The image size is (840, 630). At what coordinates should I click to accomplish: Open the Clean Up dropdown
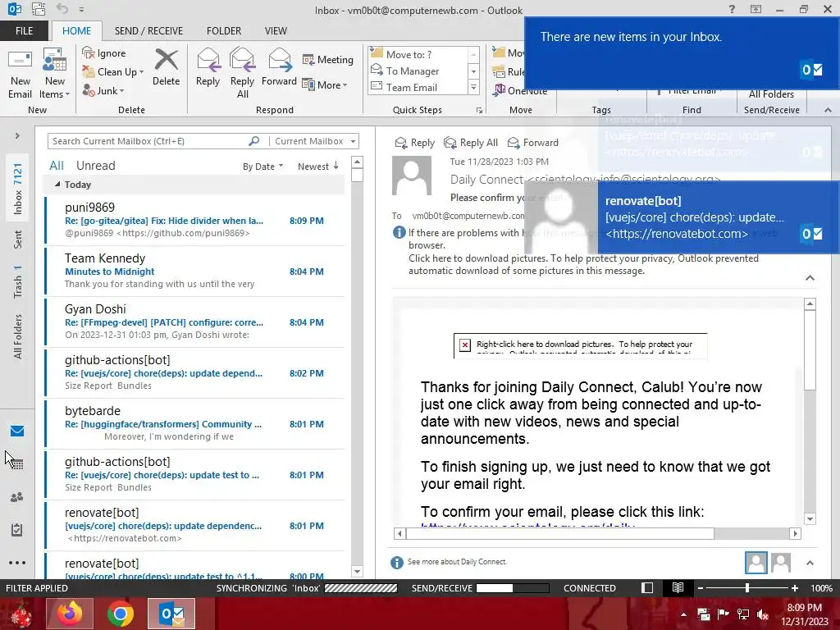coord(113,72)
